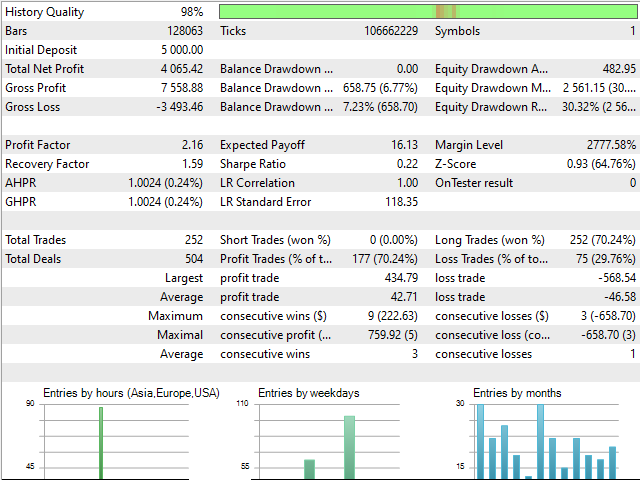This screenshot has width=640, height=480.
Task: Select LR Correlation value 1.00
Action: [407, 183]
